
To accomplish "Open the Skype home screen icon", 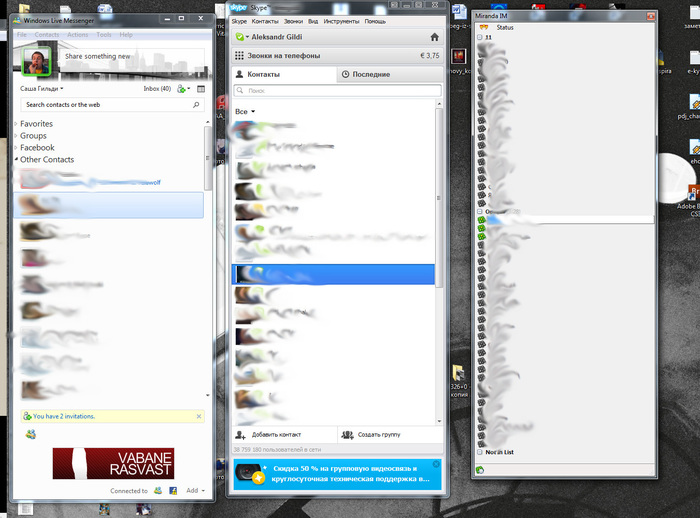I will 434,37.
